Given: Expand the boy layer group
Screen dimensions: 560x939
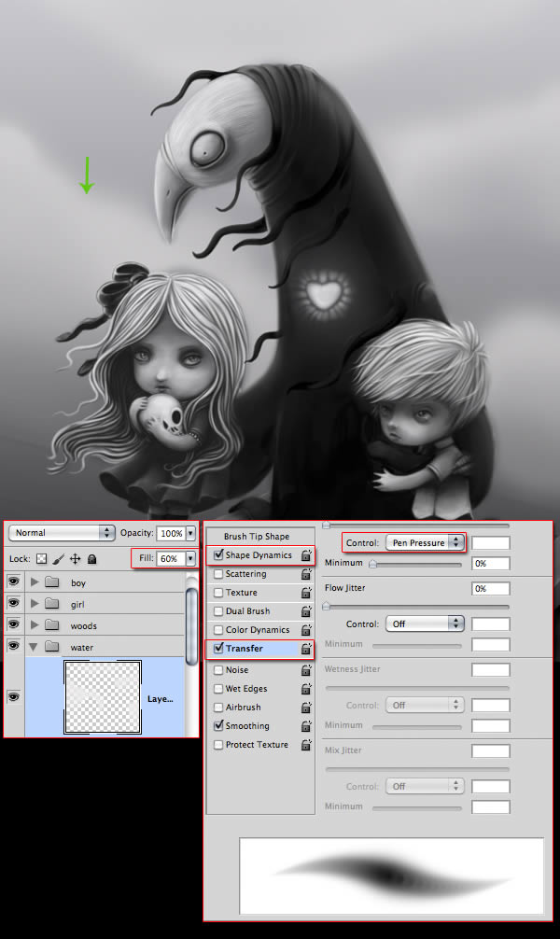Looking at the screenshot, I should point(35,582).
